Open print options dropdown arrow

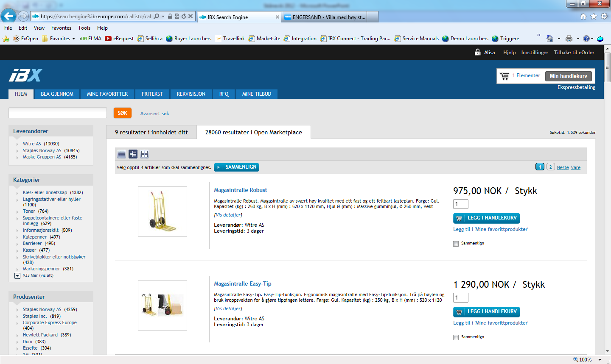(577, 39)
